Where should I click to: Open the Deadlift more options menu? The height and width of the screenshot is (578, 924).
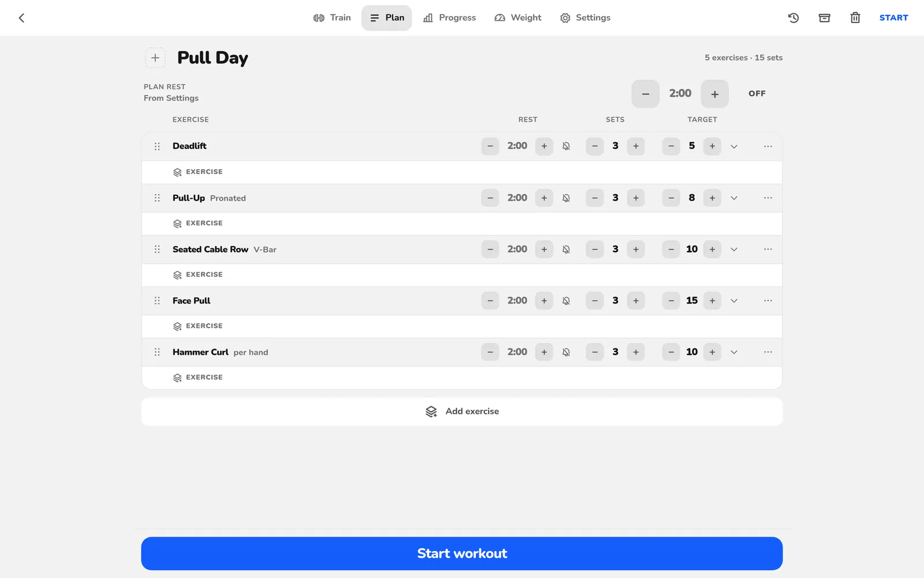768,146
